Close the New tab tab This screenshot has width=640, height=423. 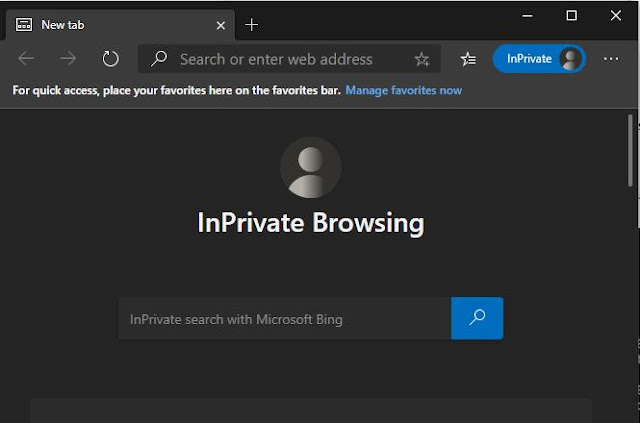221,26
